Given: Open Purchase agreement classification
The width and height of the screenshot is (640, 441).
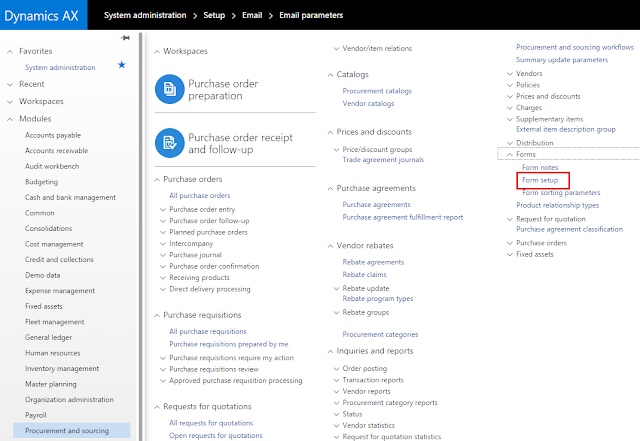Looking at the screenshot, I should pyautogui.click(x=569, y=229).
